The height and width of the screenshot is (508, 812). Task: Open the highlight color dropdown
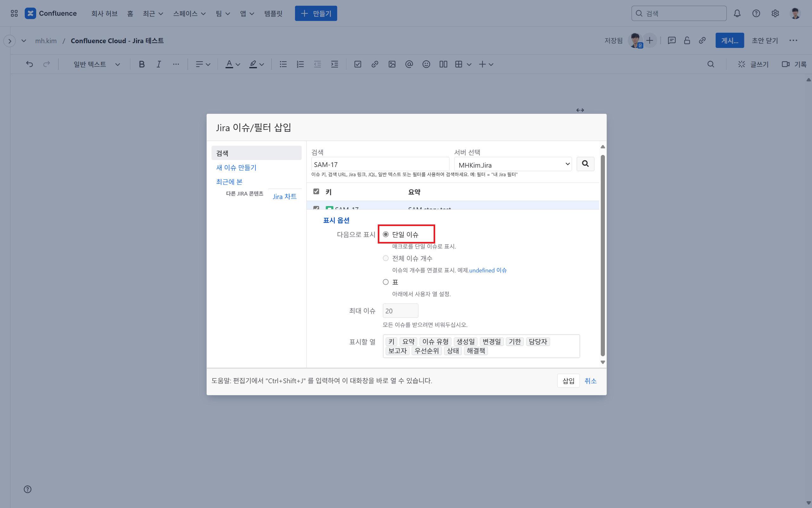[257, 64]
